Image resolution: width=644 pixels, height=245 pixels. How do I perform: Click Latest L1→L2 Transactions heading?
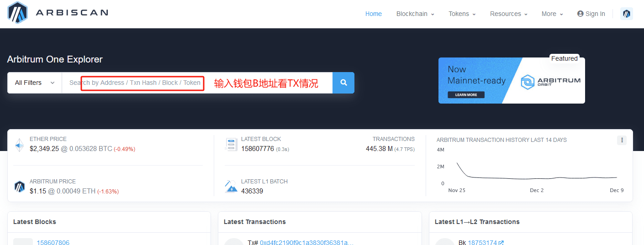[x=477, y=222]
